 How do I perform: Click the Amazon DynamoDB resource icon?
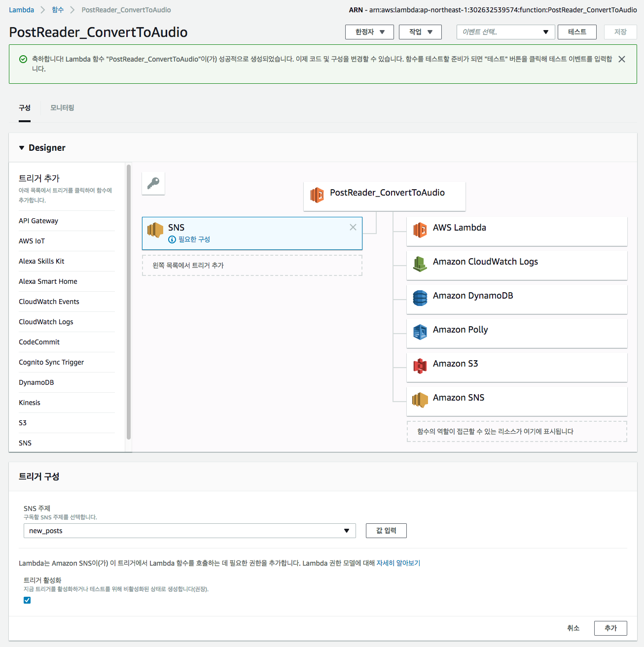[420, 298]
